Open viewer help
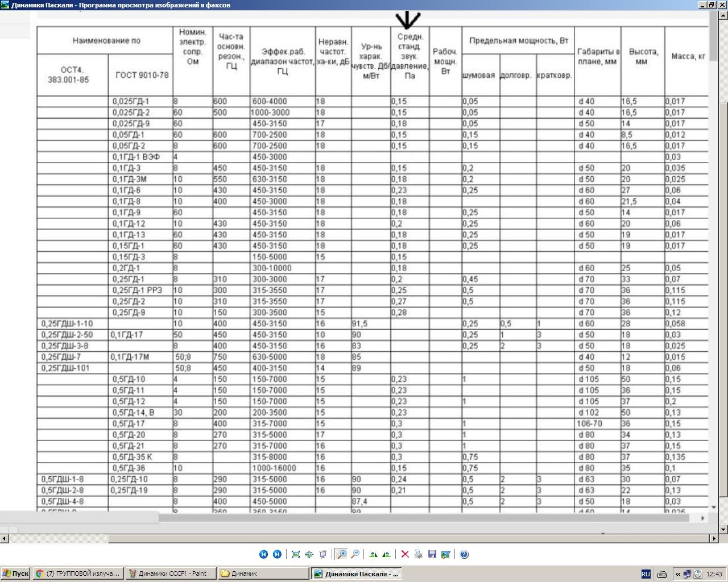This screenshot has height=582, width=728. tap(464, 554)
